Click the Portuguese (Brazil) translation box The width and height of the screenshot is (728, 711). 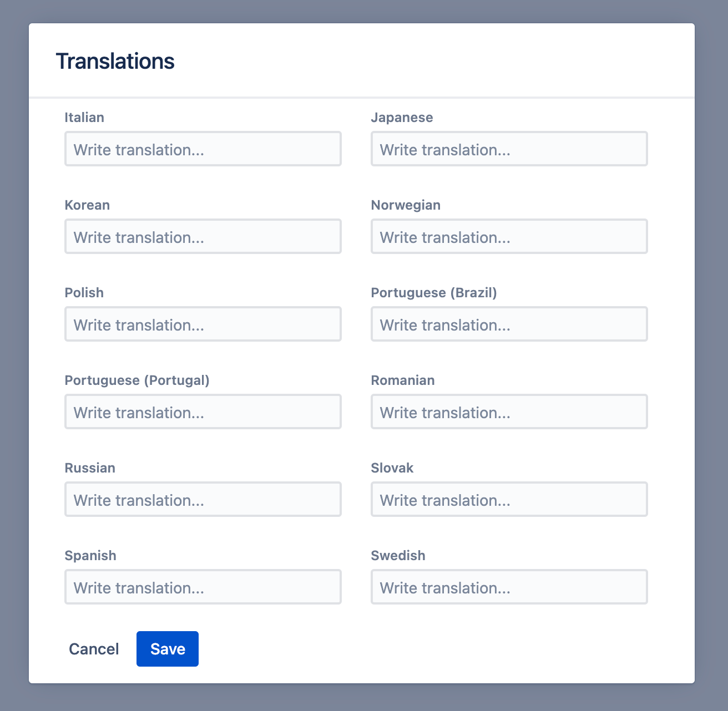click(x=509, y=324)
